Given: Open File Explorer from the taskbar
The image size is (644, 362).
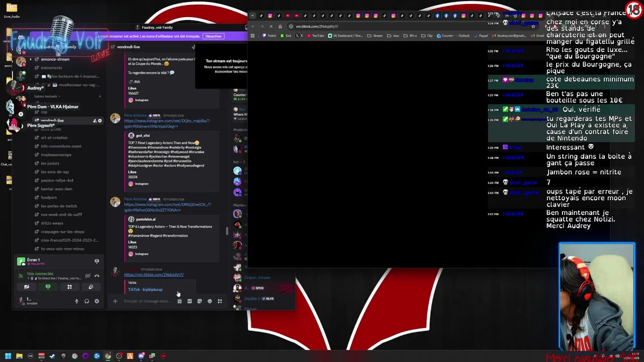Looking at the screenshot, I should [x=19, y=356].
